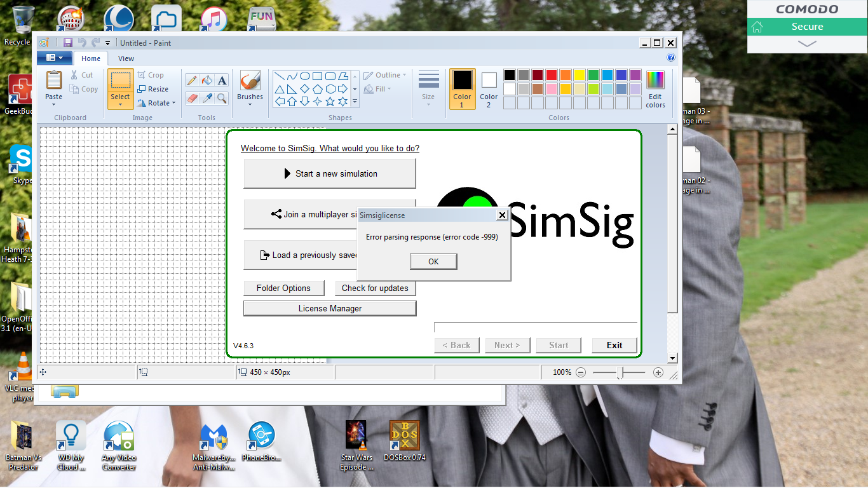
Task: Choose the Line shape
Action: pyautogui.click(x=279, y=76)
